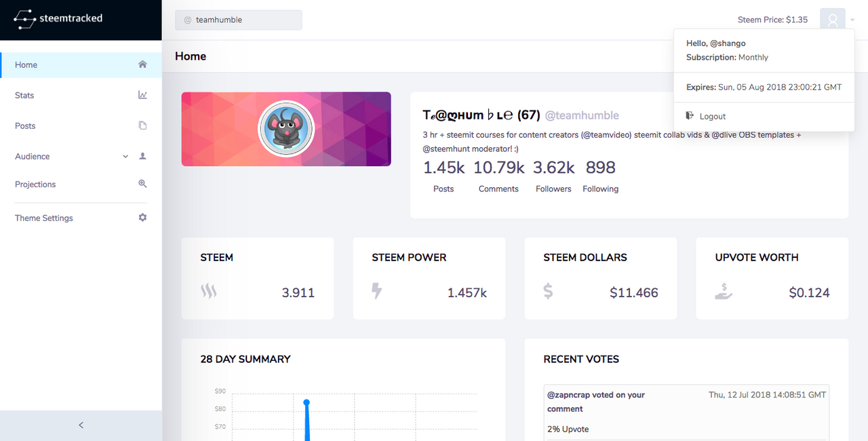Click the @zapncrap voted on your comment entry
The height and width of the screenshot is (441, 868).
coord(596,402)
